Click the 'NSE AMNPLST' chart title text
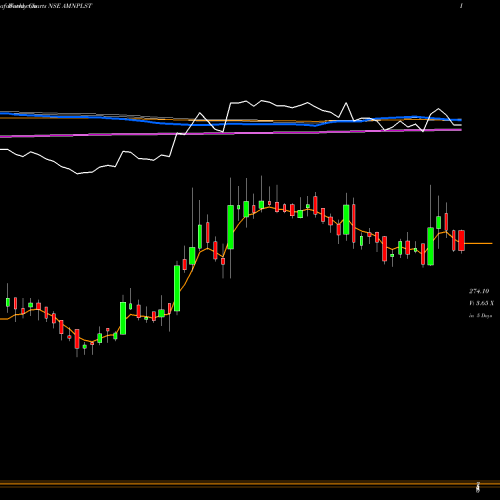 click(70, 6)
